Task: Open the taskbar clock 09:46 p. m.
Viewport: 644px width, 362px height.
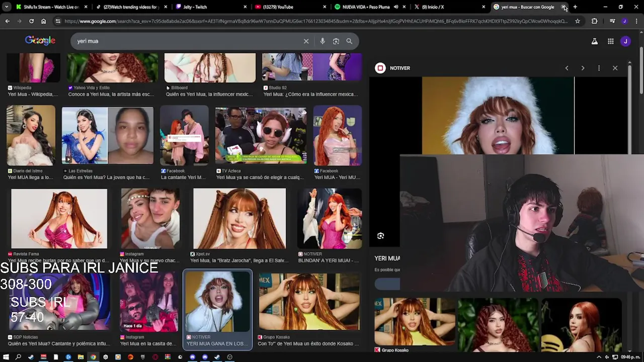Action: (x=630, y=357)
